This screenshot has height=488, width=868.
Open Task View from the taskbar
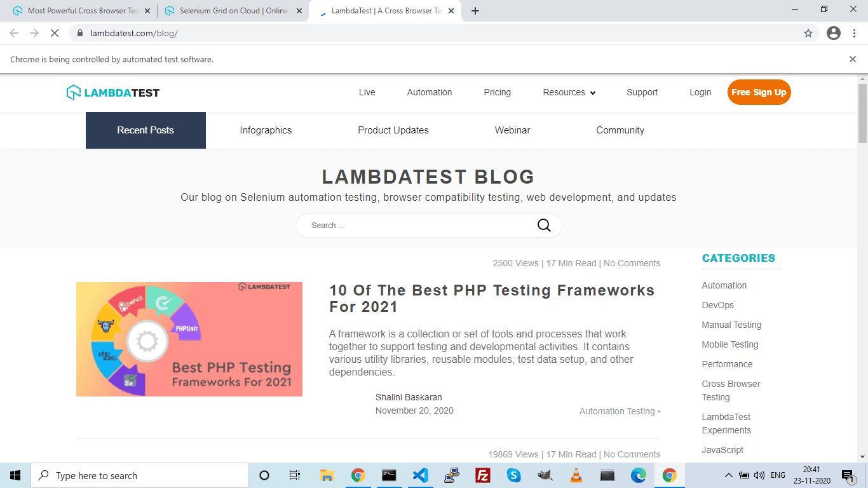point(295,475)
